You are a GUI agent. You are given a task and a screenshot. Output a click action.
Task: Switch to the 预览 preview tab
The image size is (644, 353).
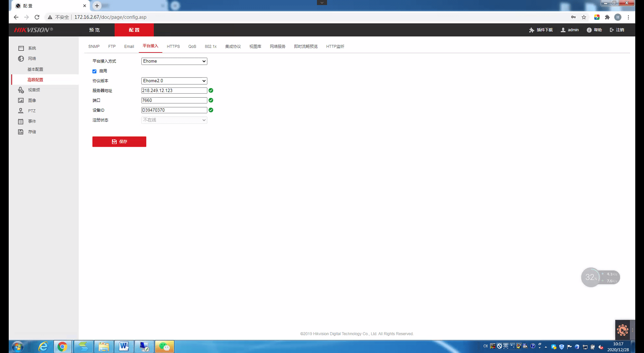click(94, 30)
